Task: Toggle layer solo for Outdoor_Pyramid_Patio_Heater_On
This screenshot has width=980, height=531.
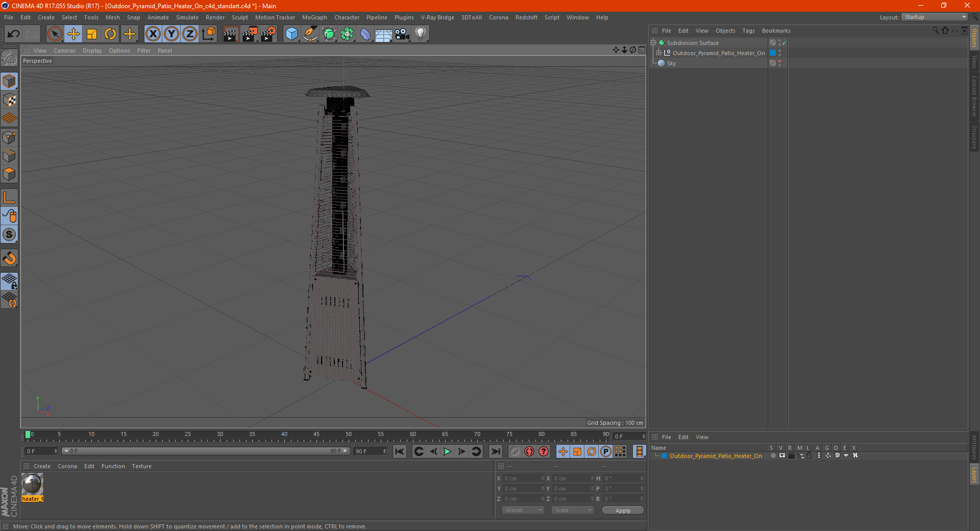Action: click(x=773, y=456)
